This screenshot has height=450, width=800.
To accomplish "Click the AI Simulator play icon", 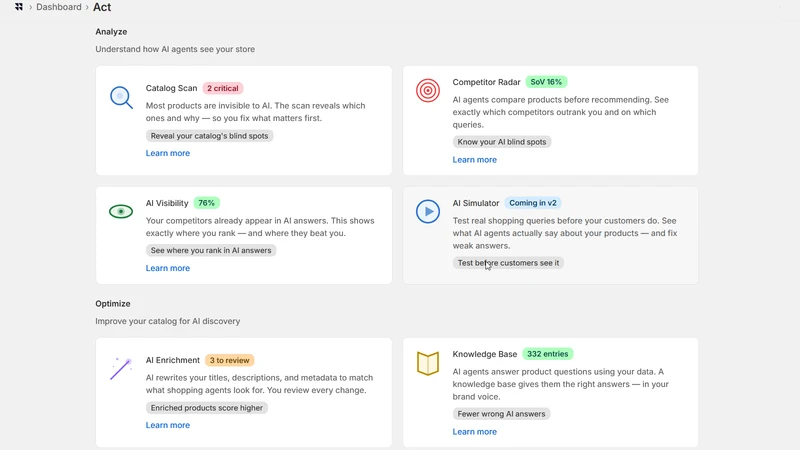I will pyautogui.click(x=428, y=211).
